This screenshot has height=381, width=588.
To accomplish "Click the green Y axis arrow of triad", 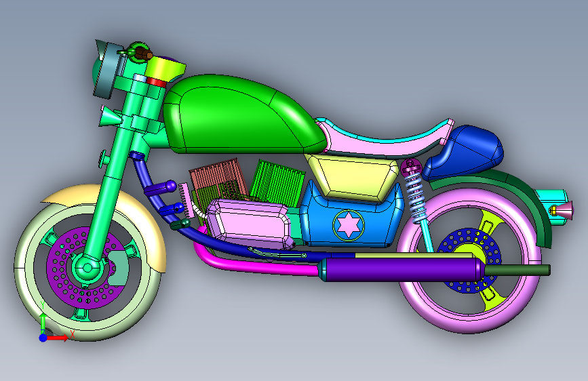I will [x=43, y=323].
